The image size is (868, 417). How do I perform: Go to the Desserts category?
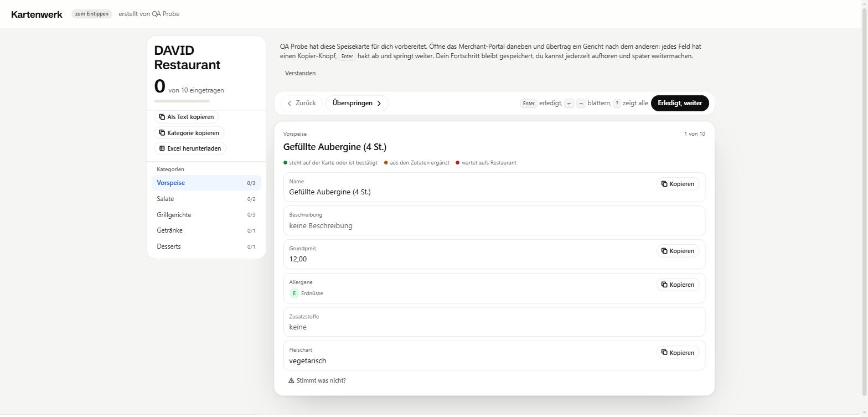point(206,246)
